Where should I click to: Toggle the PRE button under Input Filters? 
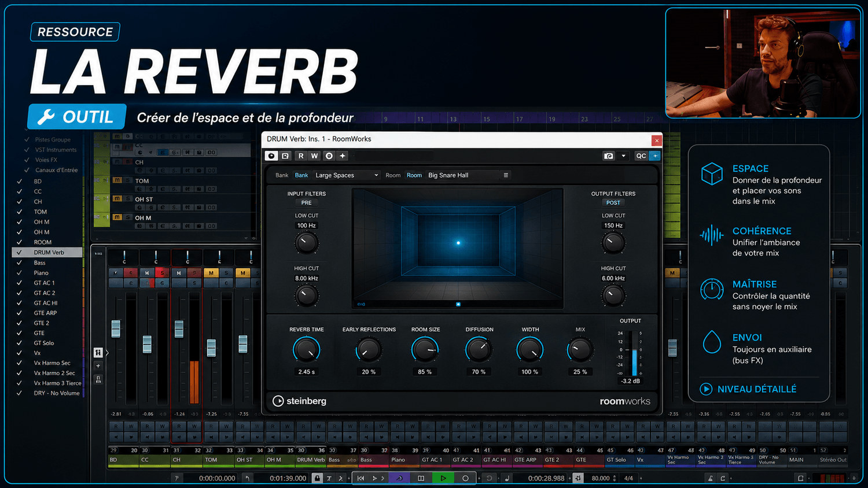pos(307,203)
